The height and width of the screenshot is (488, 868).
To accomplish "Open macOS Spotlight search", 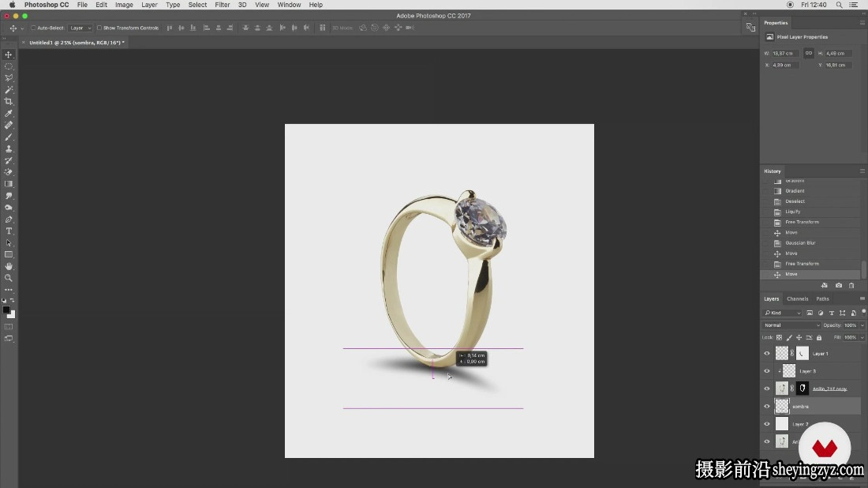I will (x=840, y=5).
